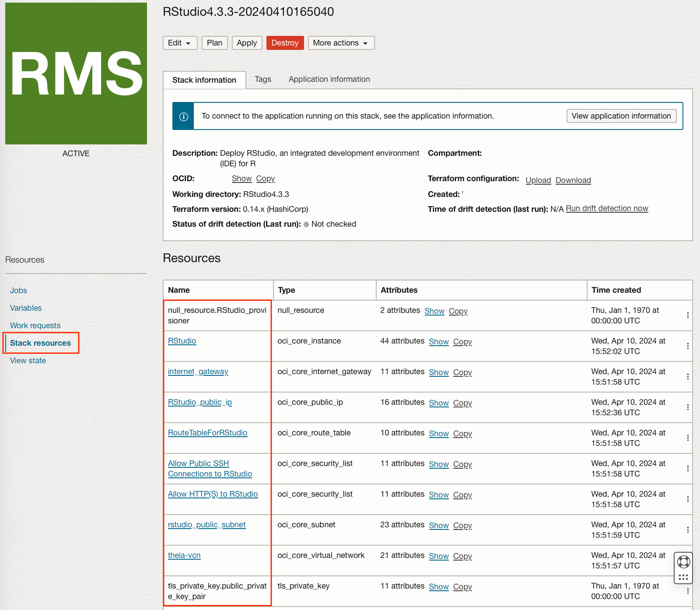
Task: Click Upload Terraform configuration link
Action: pyautogui.click(x=538, y=180)
